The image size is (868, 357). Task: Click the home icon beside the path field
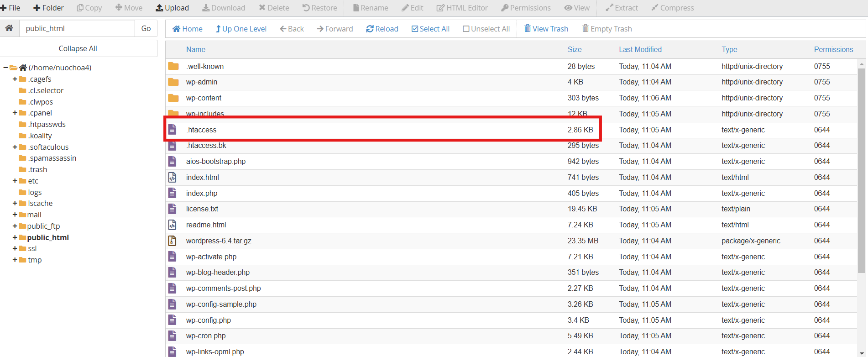pyautogui.click(x=9, y=28)
